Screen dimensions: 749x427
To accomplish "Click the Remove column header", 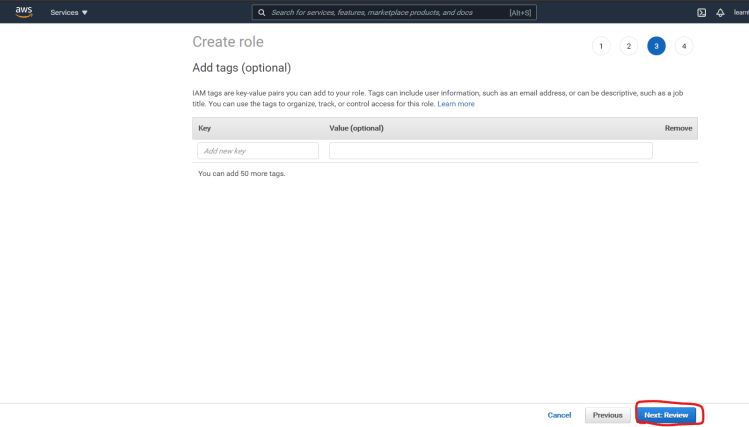I will coord(678,128).
